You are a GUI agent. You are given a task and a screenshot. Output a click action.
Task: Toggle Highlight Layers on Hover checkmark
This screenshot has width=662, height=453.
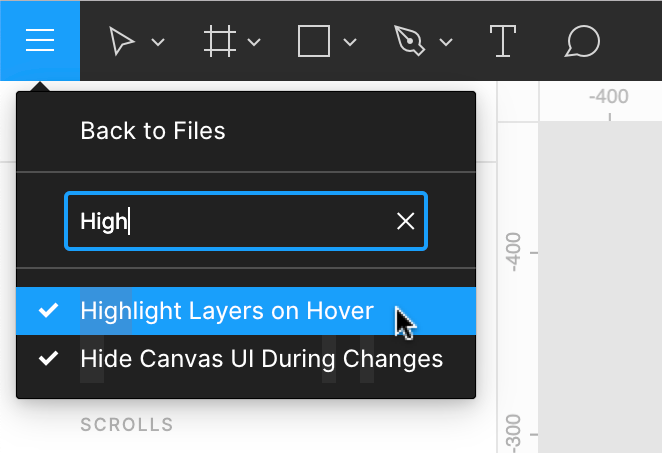47,311
